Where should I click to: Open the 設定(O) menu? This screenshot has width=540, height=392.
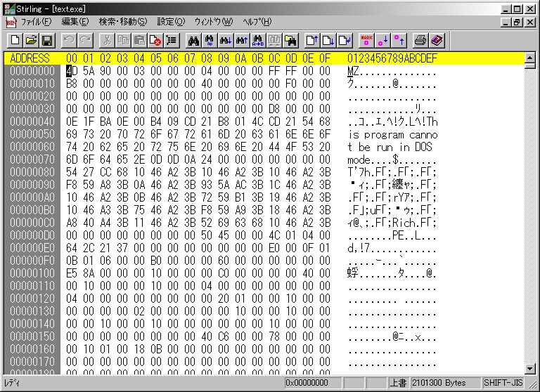pyautogui.click(x=170, y=22)
